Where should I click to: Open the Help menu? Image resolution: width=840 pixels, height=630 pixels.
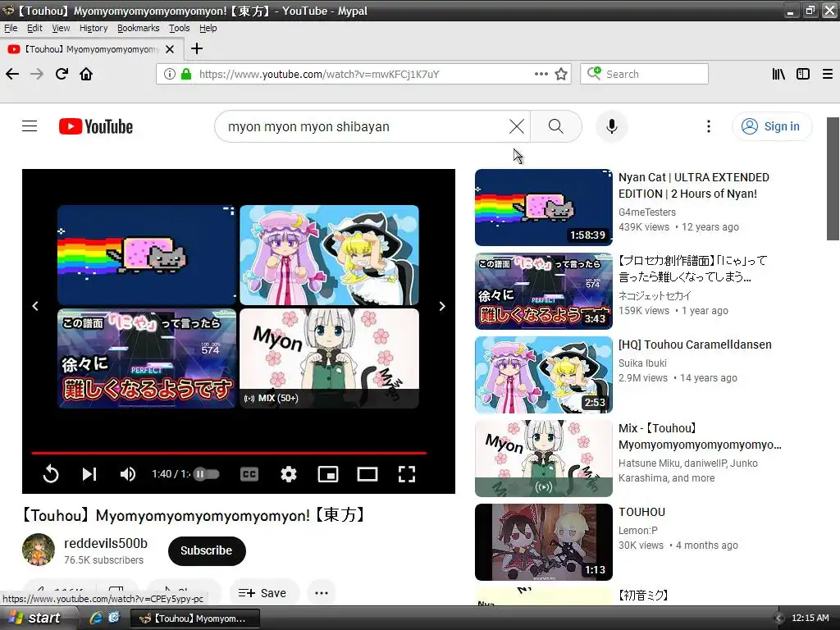pyautogui.click(x=208, y=28)
